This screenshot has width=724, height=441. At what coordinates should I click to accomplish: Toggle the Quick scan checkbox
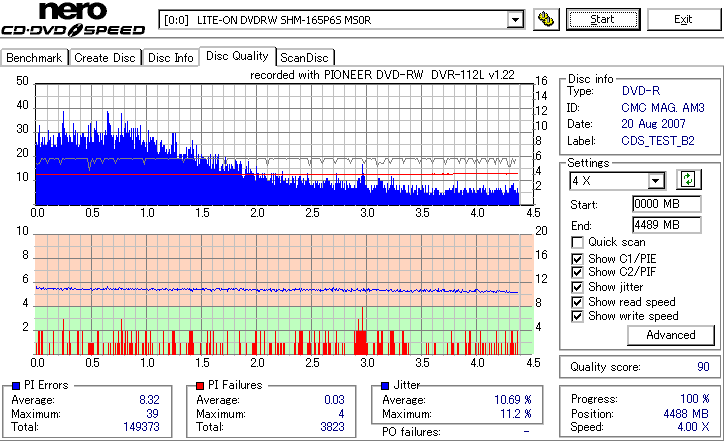(577, 242)
